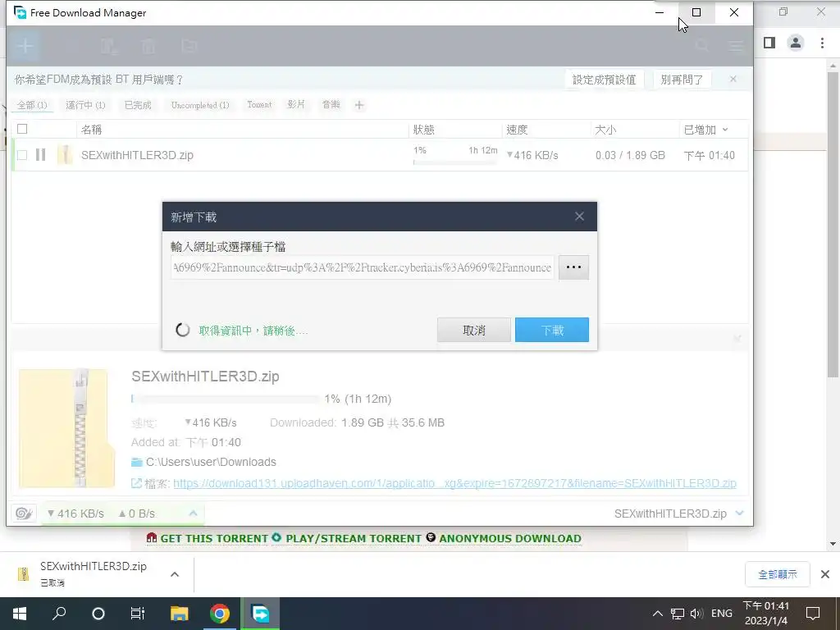840x630 pixels.
Task: Add a new filter tab with plus
Action: (359, 105)
